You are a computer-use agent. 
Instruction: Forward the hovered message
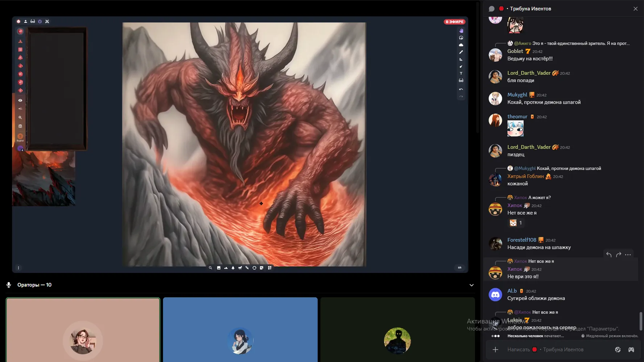click(619, 255)
